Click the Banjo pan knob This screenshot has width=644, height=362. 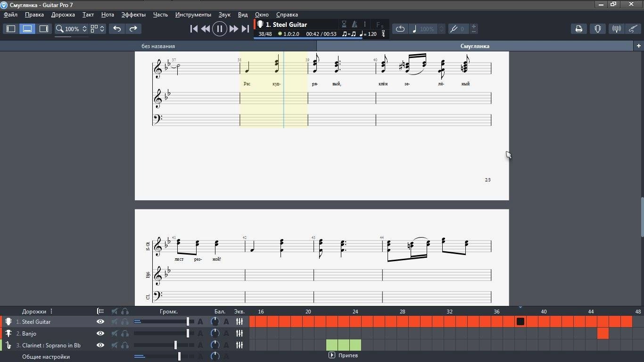(215, 333)
